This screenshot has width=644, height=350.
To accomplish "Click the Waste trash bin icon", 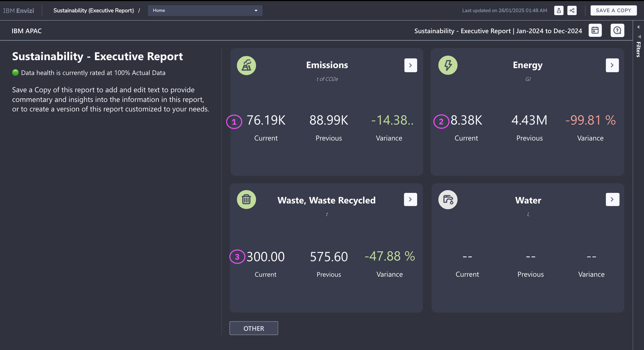I will pos(246,200).
